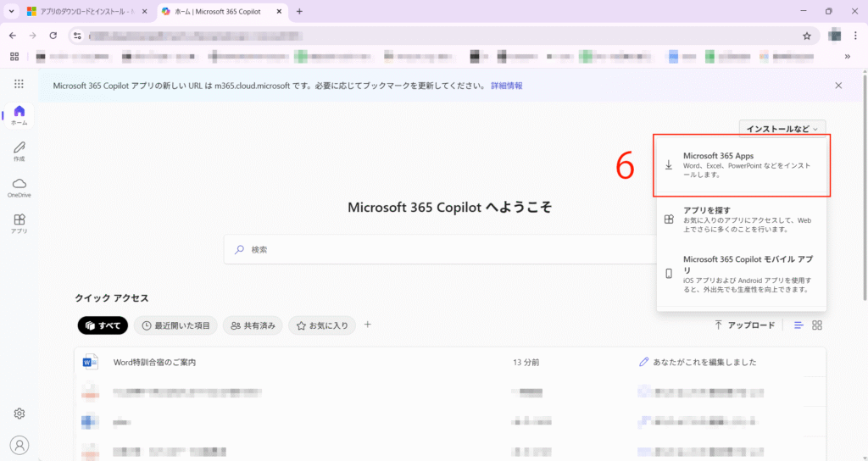Screen dimensions: 868x461
Task: Click the Word file icon for Word特訓合宿のご案内
Action: (x=90, y=363)
